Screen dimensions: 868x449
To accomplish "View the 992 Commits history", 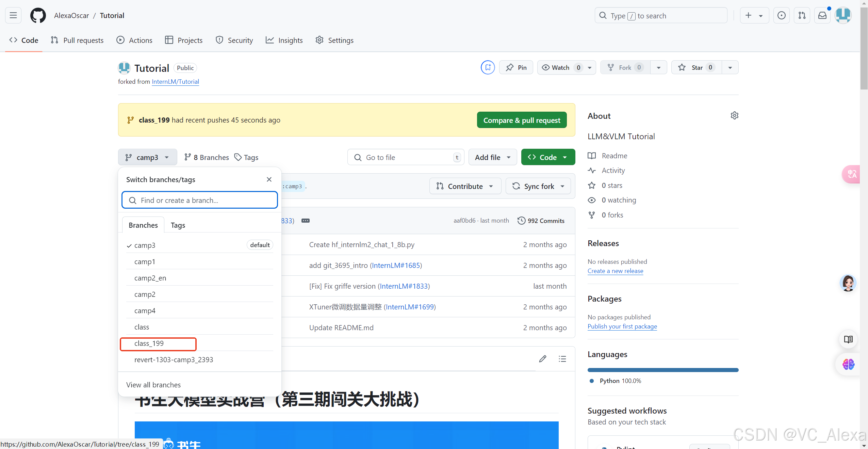I will tap(541, 221).
